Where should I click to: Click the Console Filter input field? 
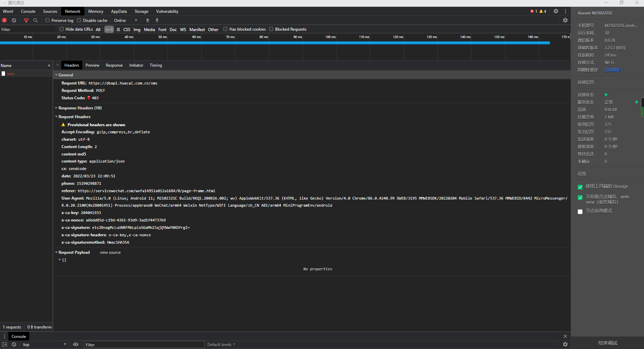(x=144, y=345)
